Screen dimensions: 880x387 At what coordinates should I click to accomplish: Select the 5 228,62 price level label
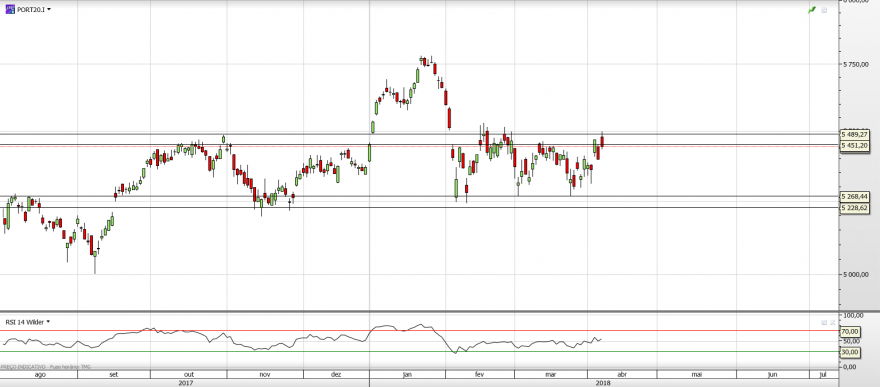click(855, 208)
